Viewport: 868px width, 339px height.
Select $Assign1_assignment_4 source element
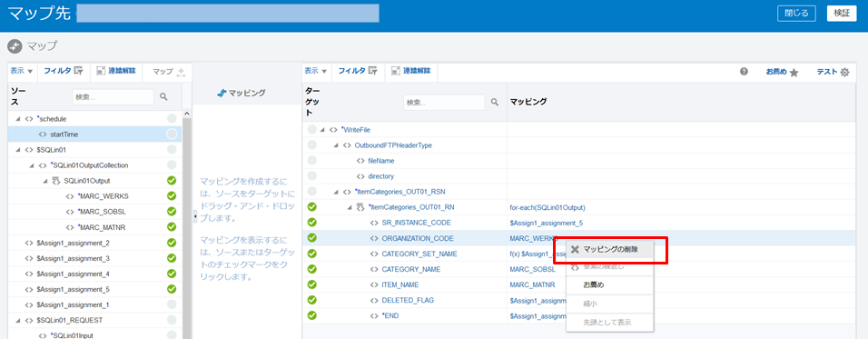click(73, 274)
